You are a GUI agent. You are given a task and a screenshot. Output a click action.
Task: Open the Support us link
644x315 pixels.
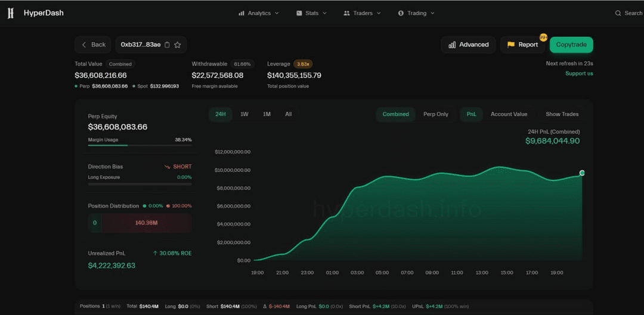coord(579,74)
